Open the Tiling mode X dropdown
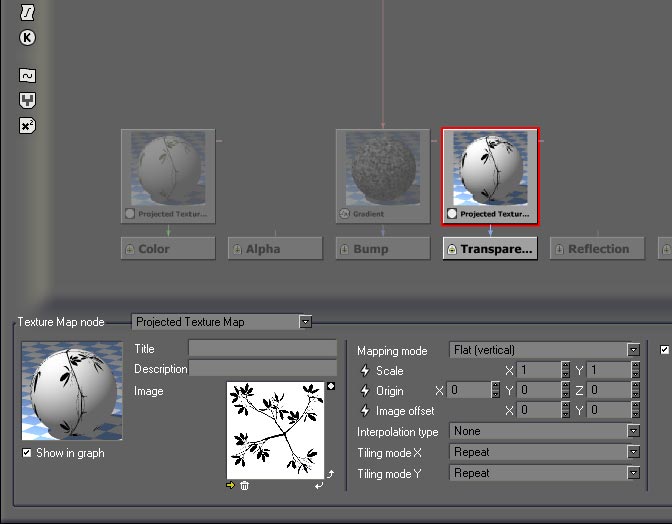Image resolution: width=672 pixels, height=524 pixels. [633, 452]
